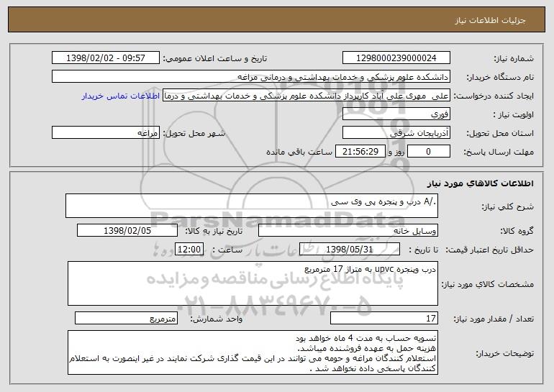The height and width of the screenshot is (392, 554).
Task: Click label استان محل تحویل
Action: coord(500,133)
